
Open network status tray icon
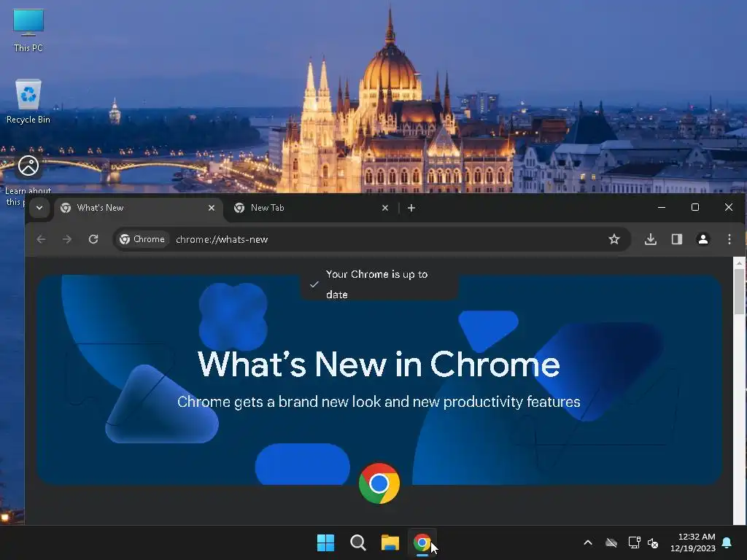point(634,542)
